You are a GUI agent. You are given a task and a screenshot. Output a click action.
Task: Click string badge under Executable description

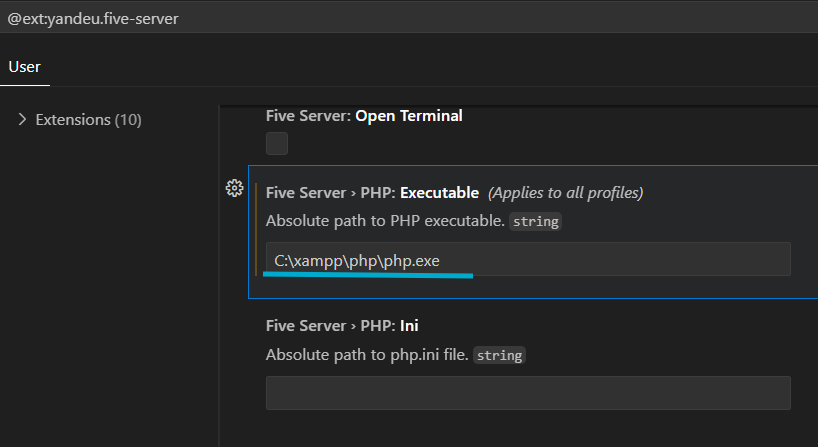pyautogui.click(x=535, y=222)
